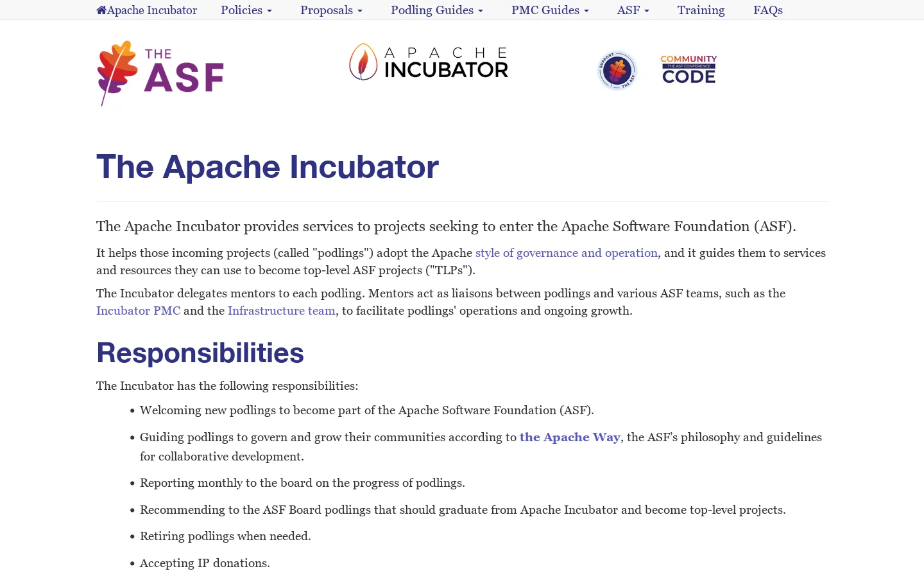Open the Community Over Code logo
The image size is (924, 578).
coord(689,69)
